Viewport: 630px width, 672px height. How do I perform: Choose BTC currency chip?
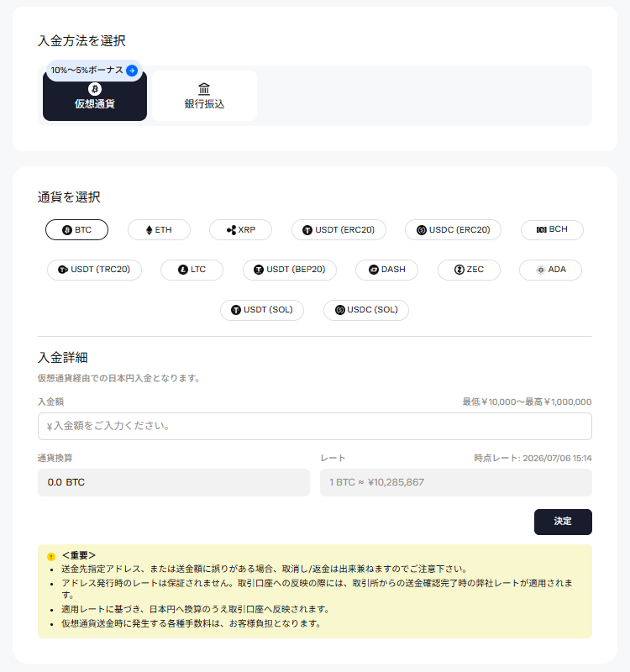click(x=76, y=229)
